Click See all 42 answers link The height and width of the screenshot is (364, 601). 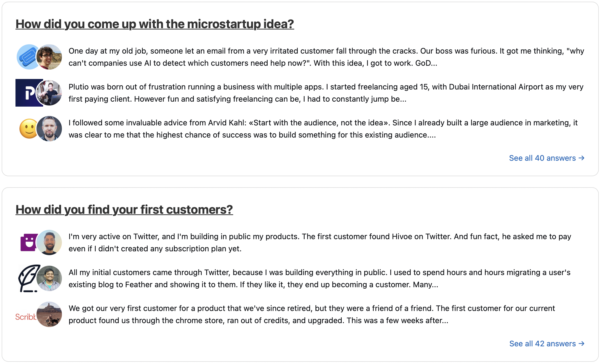pos(547,344)
